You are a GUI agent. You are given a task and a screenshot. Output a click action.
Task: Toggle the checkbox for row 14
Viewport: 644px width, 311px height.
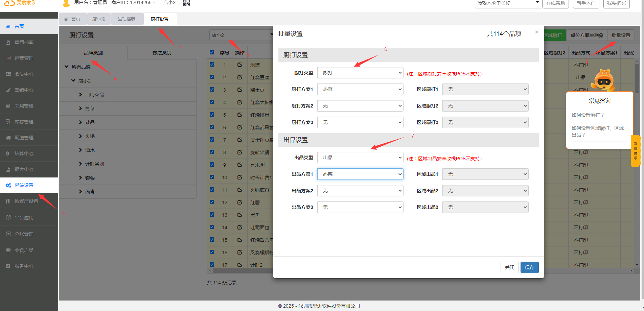(x=212, y=227)
